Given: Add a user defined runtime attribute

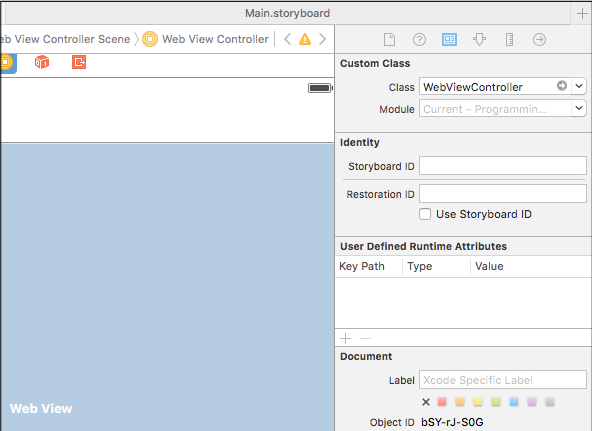Looking at the screenshot, I should (x=345, y=338).
